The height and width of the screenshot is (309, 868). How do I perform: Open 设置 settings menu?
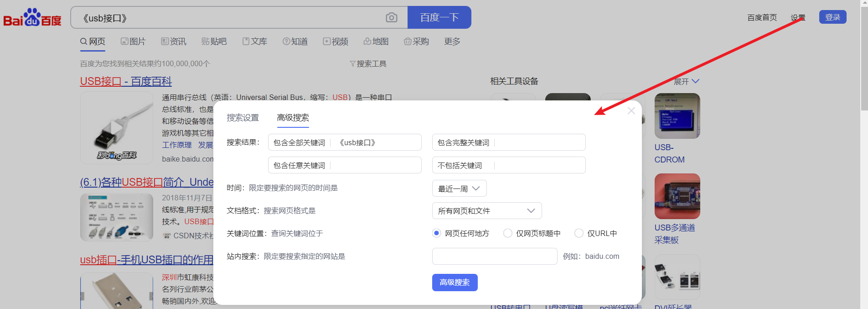pos(798,17)
